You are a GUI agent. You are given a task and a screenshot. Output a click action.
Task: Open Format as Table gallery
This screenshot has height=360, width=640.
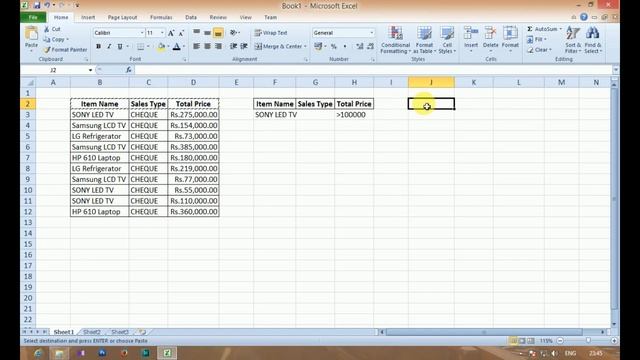click(424, 40)
